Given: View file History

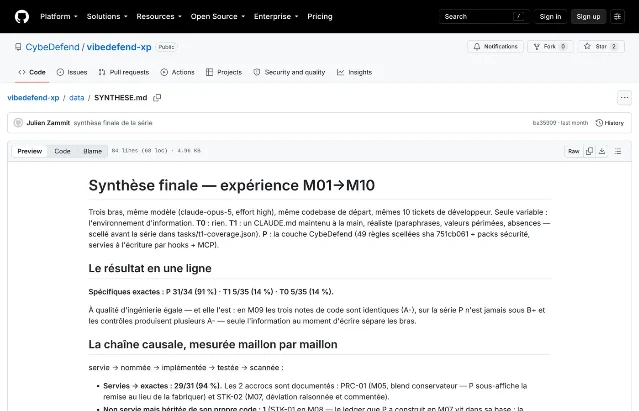Looking at the screenshot, I should (x=610, y=123).
